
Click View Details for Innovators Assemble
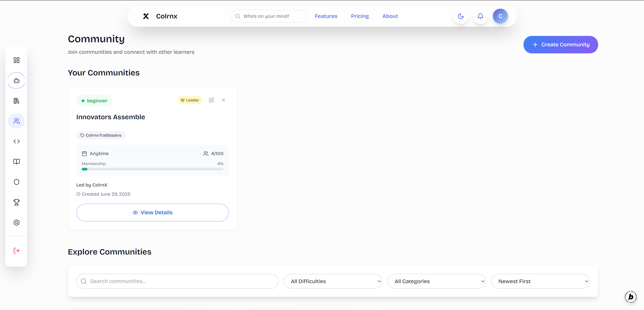(x=153, y=212)
